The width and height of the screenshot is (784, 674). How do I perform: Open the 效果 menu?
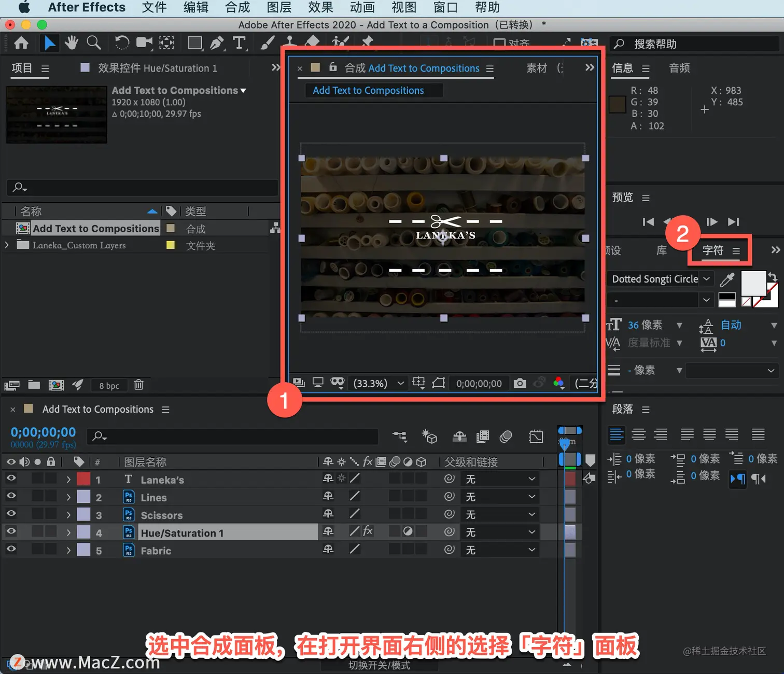(320, 8)
